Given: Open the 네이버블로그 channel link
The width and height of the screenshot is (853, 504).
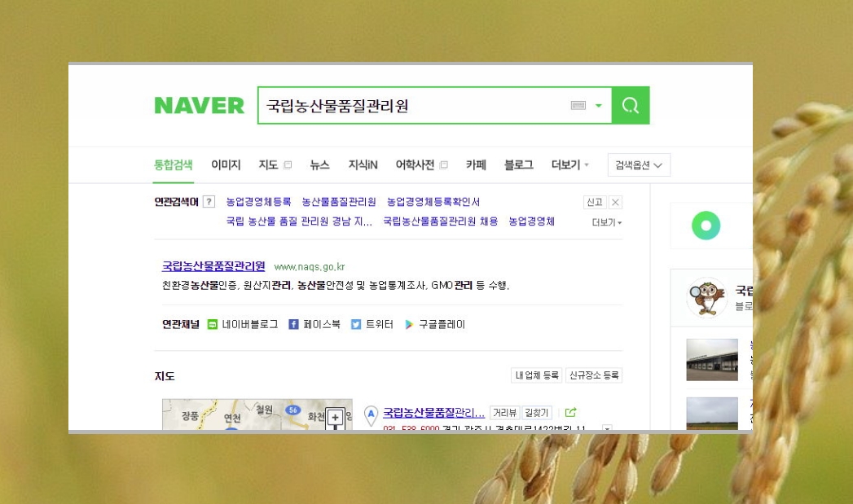Looking at the screenshot, I should click(x=243, y=325).
